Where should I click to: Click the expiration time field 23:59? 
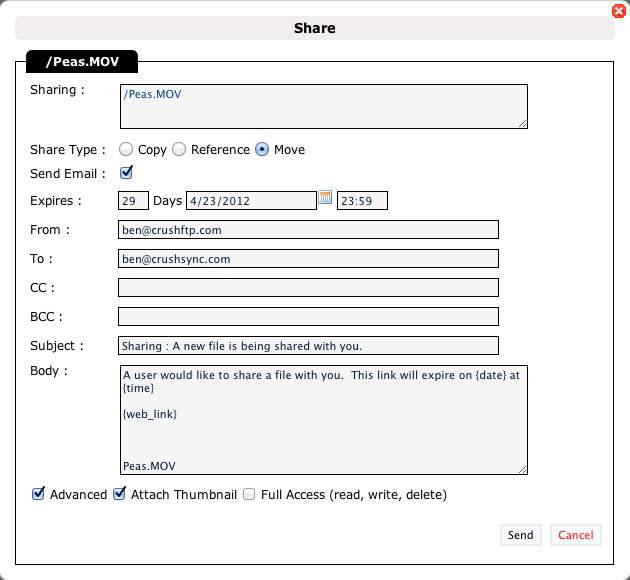[362, 200]
